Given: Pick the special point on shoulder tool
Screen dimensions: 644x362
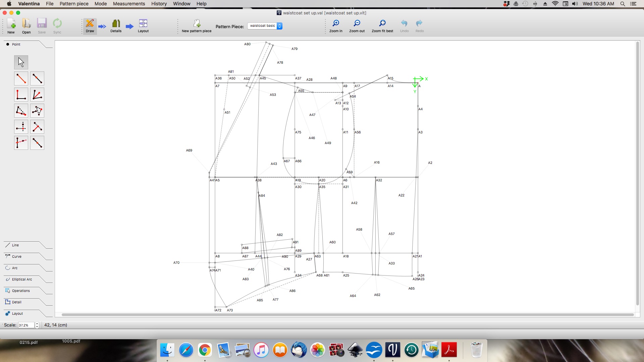Looking at the screenshot, I should point(21,111).
